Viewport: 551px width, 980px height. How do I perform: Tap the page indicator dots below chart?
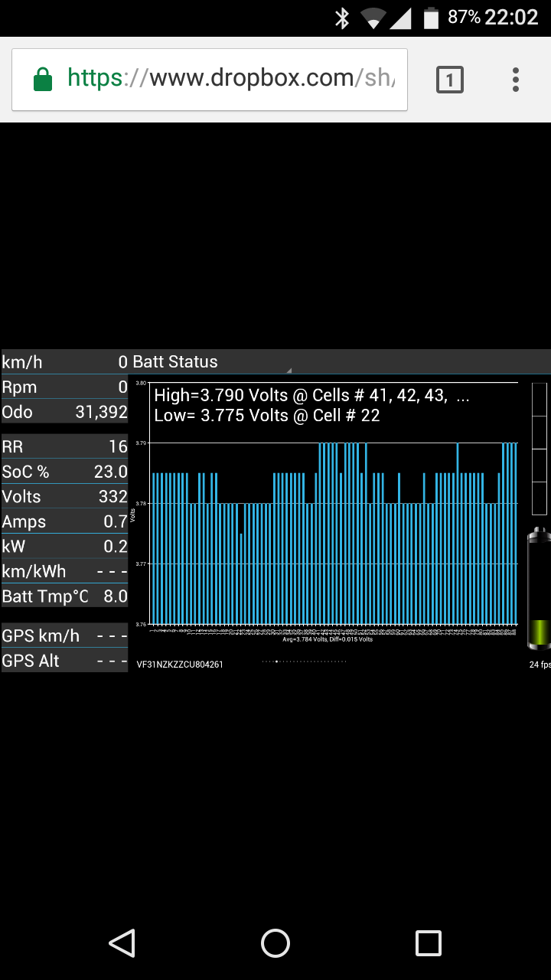(x=304, y=661)
